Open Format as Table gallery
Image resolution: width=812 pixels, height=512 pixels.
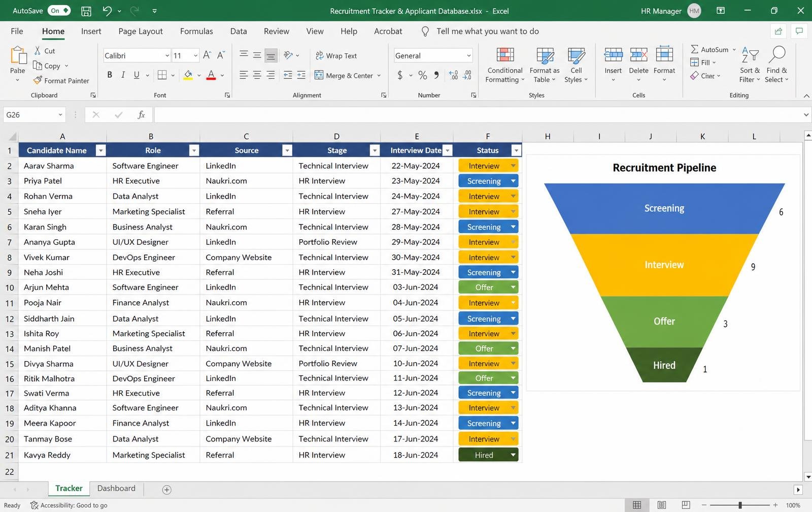(545, 65)
